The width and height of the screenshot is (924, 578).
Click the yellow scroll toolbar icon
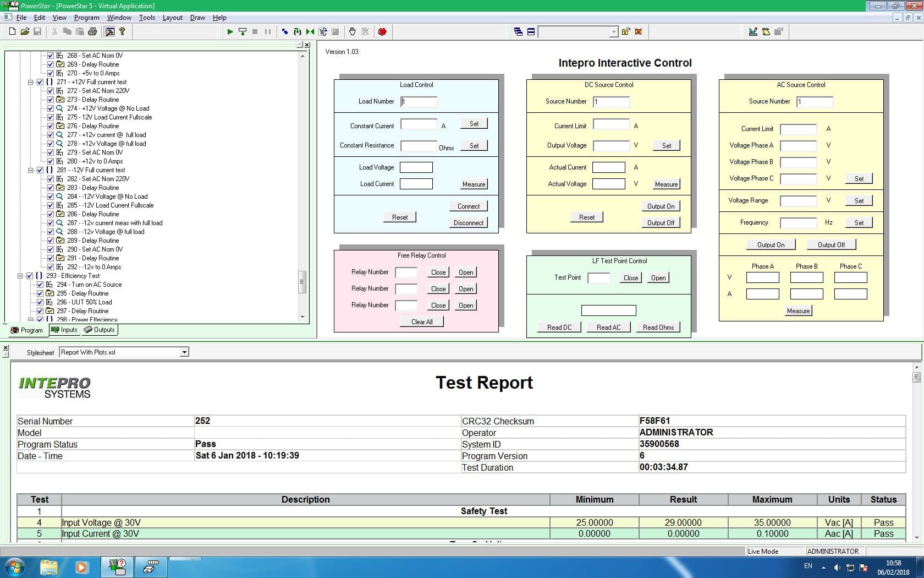click(766, 31)
